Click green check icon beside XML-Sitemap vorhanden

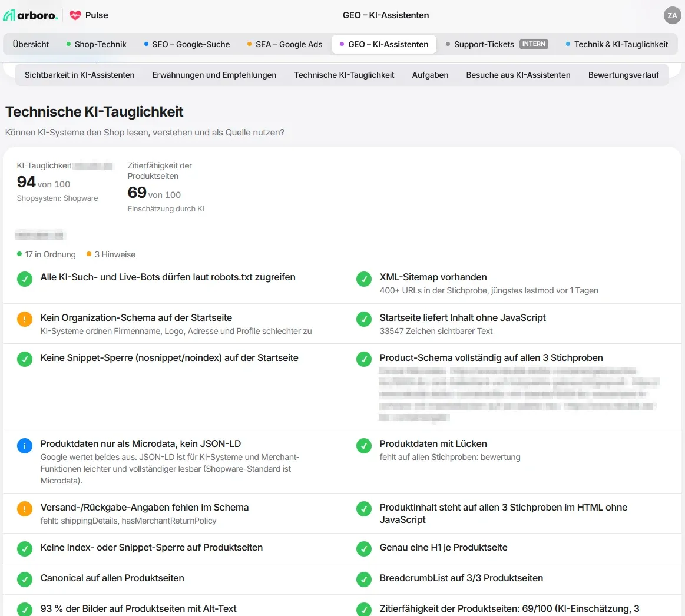(x=363, y=279)
